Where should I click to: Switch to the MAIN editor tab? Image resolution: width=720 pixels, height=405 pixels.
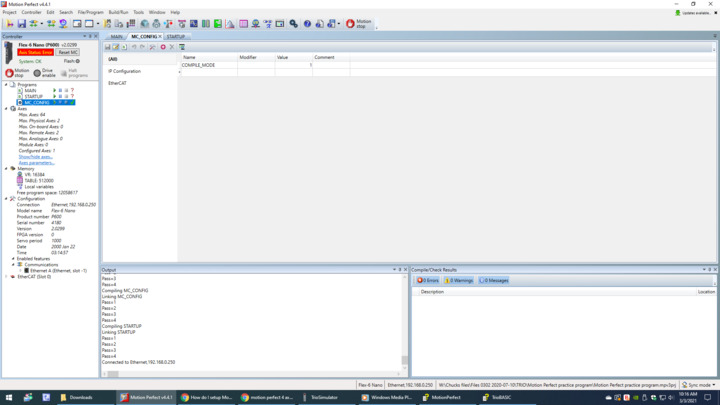click(116, 36)
